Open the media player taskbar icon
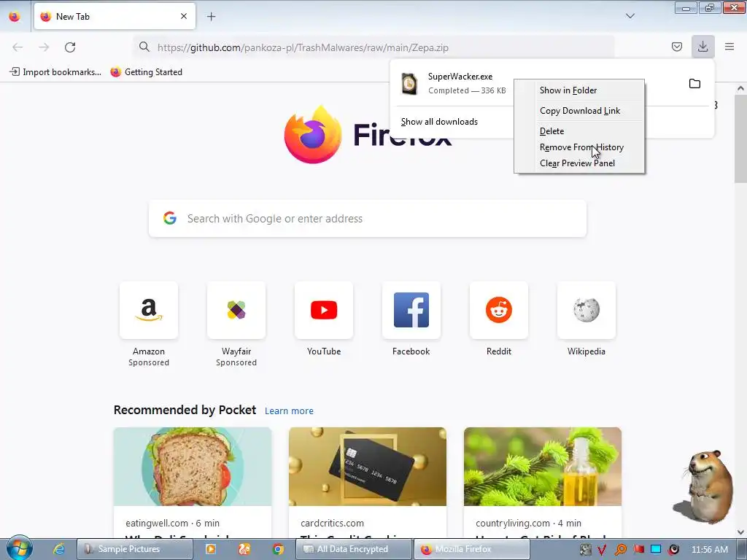Image resolution: width=747 pixels, height=560 pixels. [x=211, y=549]
